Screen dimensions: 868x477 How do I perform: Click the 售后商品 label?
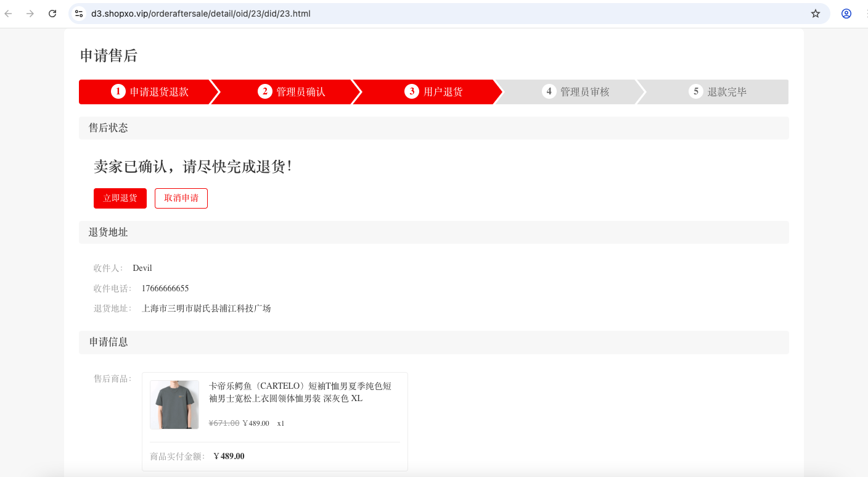pos(113,379)
